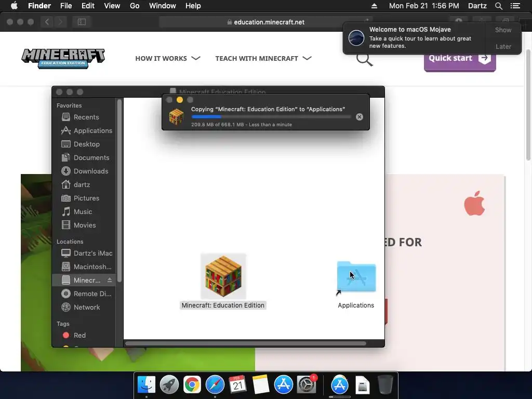Open the Finder menu
Screen dimensions: 532x399
click(x=39, y=6)
